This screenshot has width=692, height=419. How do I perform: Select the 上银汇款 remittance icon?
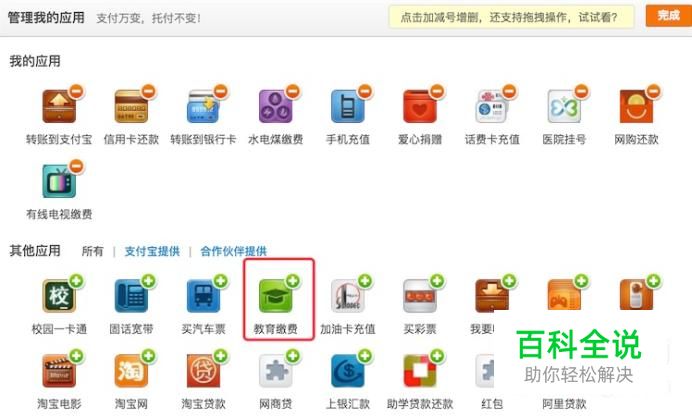348,371
